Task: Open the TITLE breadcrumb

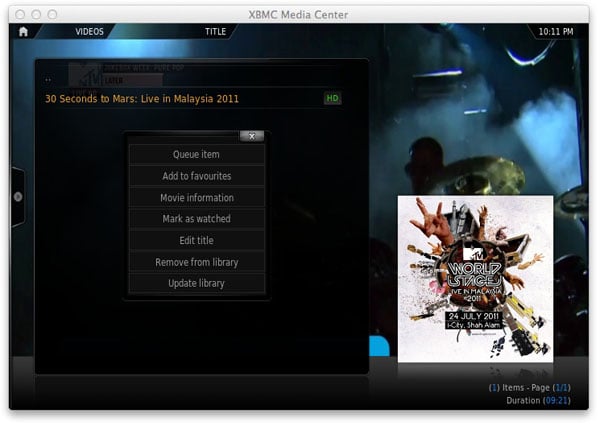Action: [x=215, y=32]
